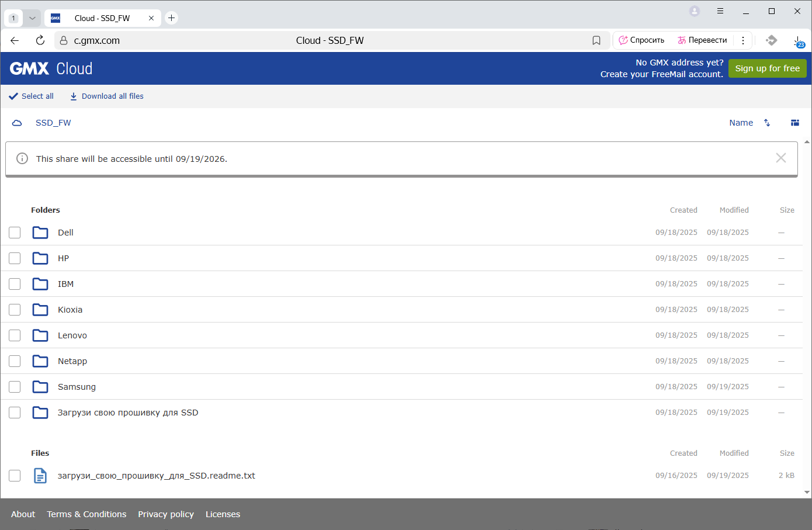Open a new browser tab
This screenshot has width=812, height=530.
click(x=171, y=18)
